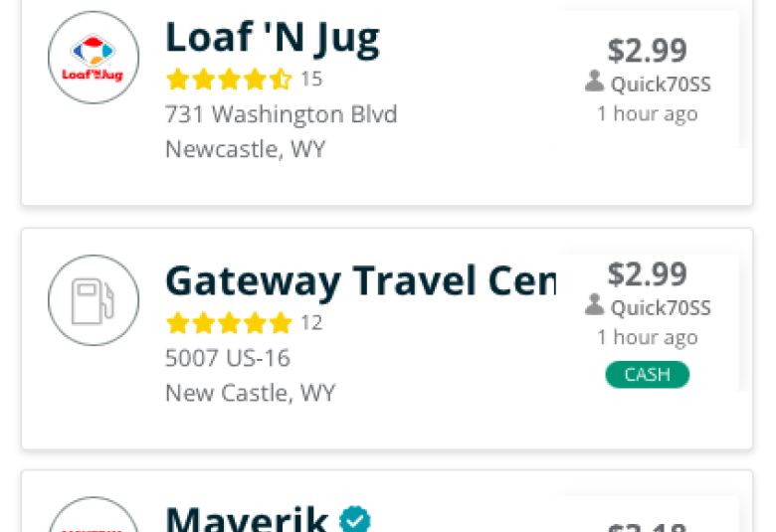Click Loaf 'N Jug star rating
Screen dimensions: 776x532
[229, 80]
